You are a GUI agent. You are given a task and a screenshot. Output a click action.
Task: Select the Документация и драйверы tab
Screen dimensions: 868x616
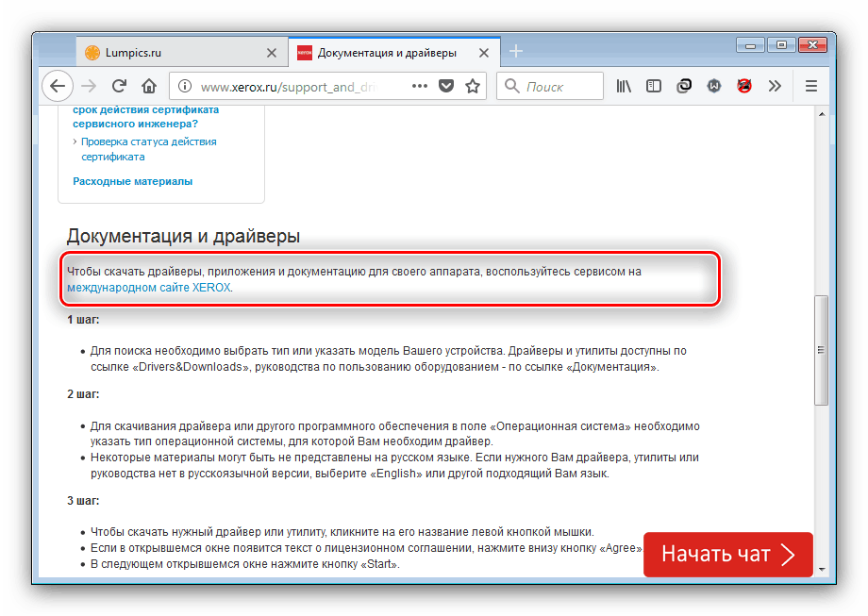(387, 53)
